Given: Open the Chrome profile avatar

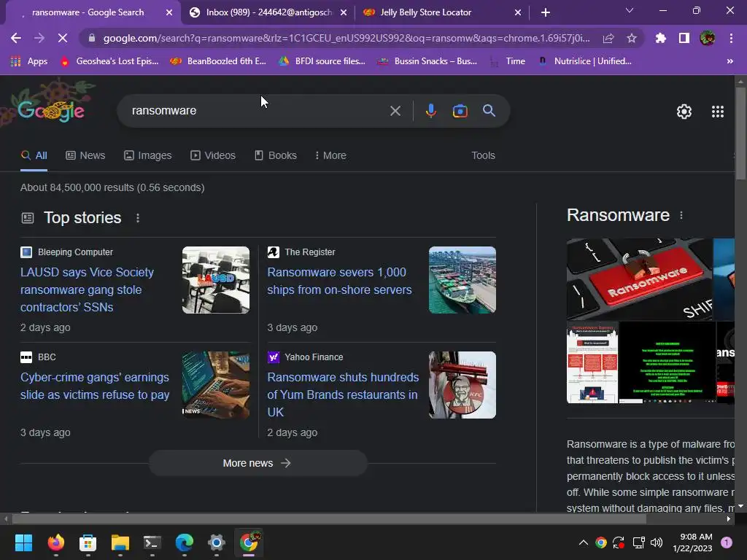Looking at the screenshot, I should tap(708, 38).
